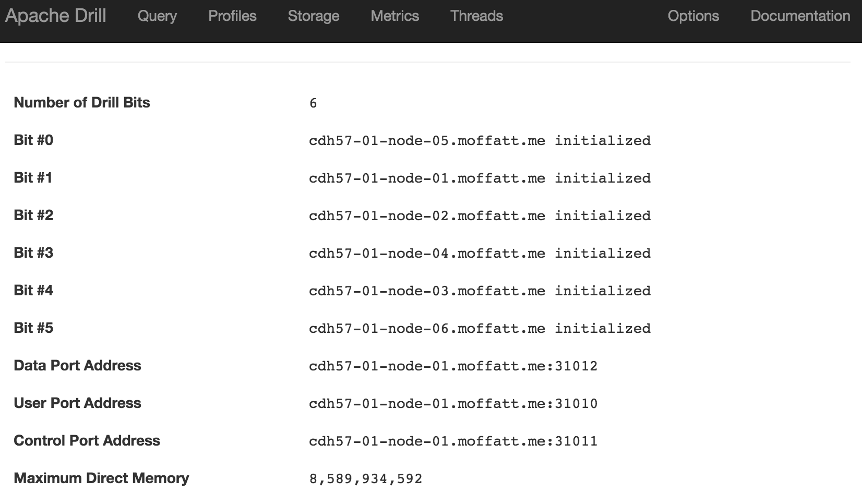Click the Apache Drill brand link
Viewport: 862px width, 504px height.
pyautogui.click(x=56, y=16)
